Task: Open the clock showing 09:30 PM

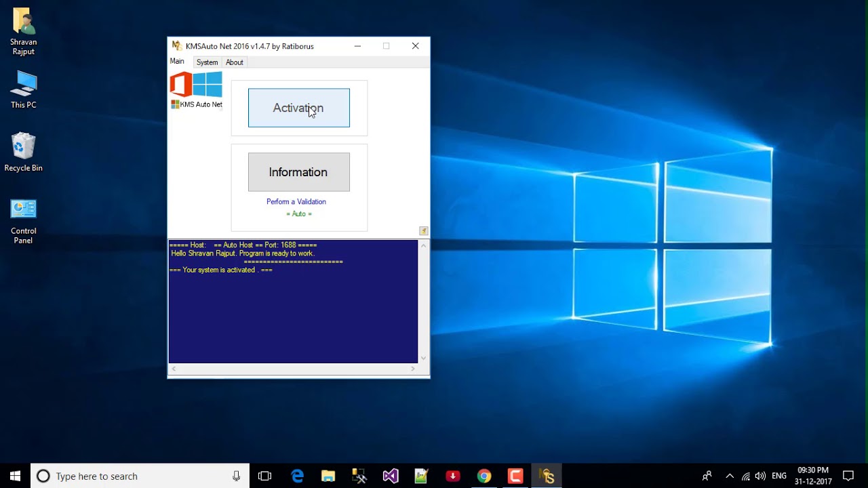Action: coord(813,476)
